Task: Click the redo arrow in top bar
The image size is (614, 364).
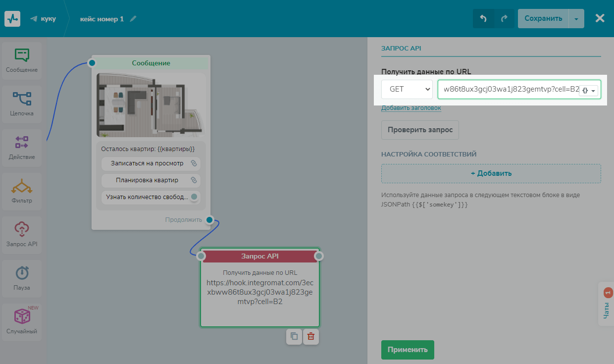Action: 504,19
